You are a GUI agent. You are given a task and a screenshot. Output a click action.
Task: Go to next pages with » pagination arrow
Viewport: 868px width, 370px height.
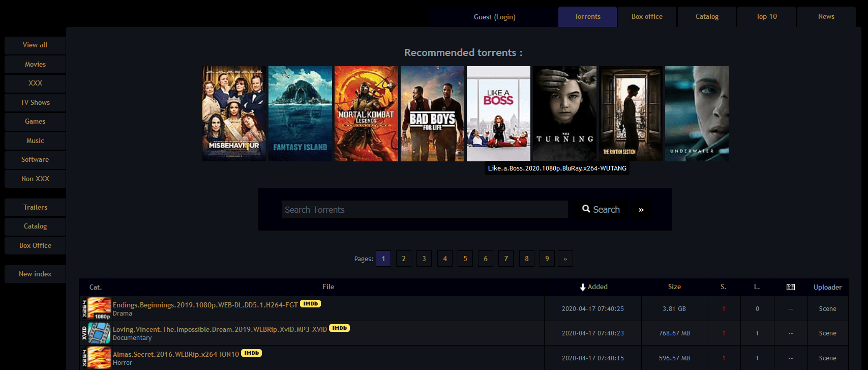(x=565, y=259)
